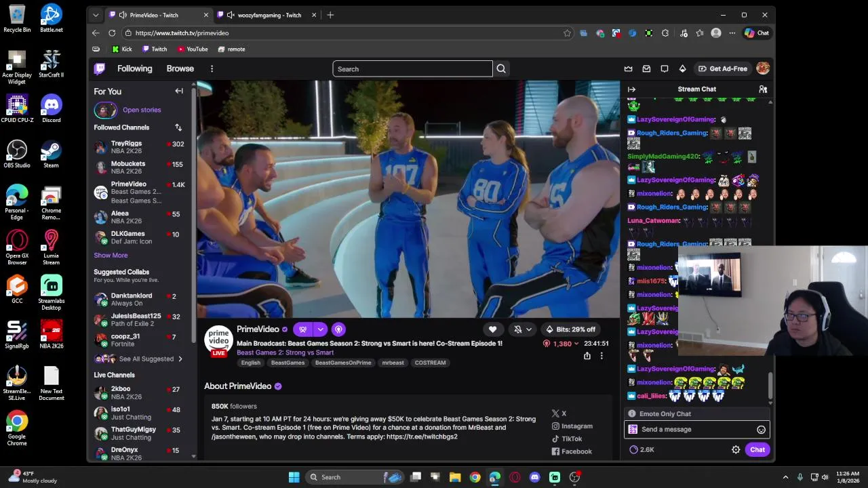Open the notification bell dropdown for PrimeVideo
Viewport: 868px width, 488px height.
[x=523, y=329]
